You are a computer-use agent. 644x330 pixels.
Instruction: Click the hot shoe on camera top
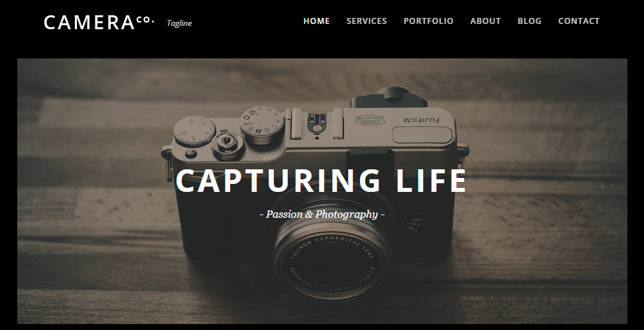(x=317, y=124)
